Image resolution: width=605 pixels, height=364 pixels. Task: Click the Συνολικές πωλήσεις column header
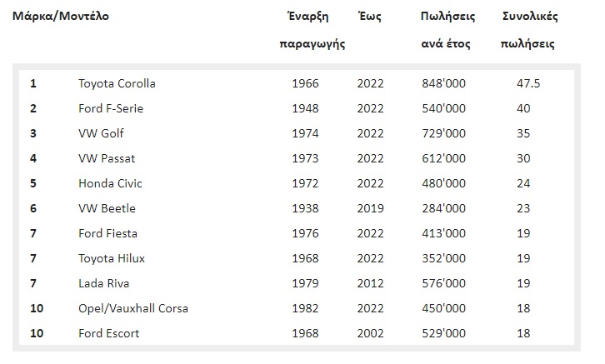coord(530,31)
